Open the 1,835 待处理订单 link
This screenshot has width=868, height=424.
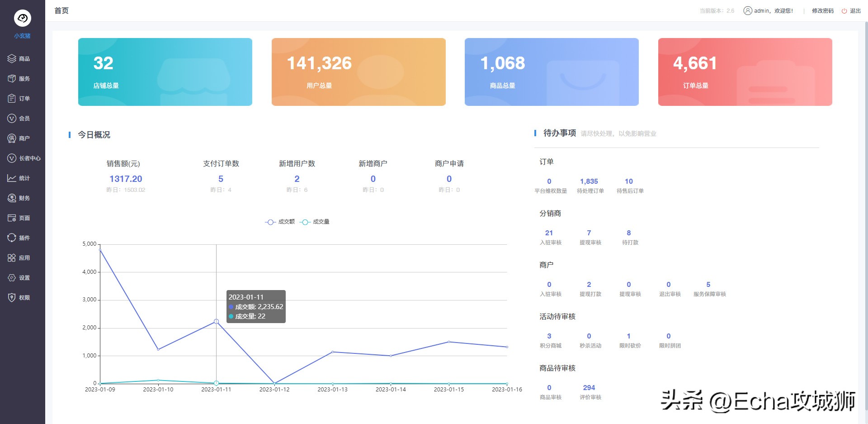click(x=589, y=181)
